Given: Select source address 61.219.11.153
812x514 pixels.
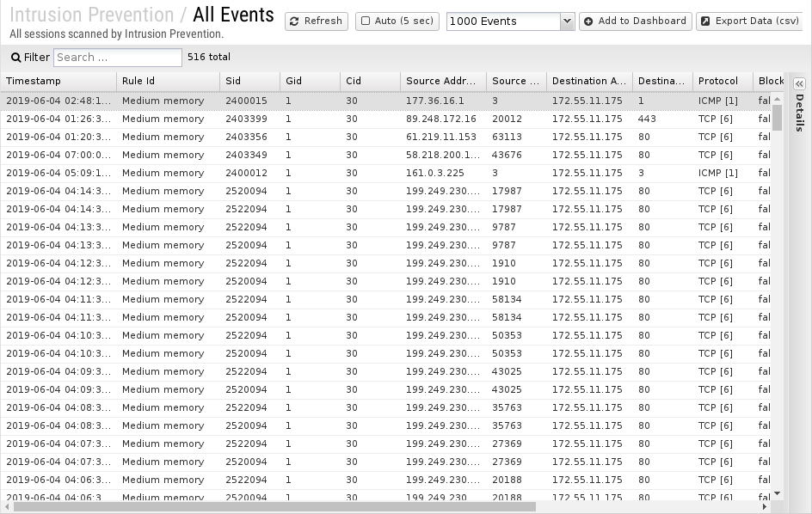Looking at the screenshot, I should 440,138.
